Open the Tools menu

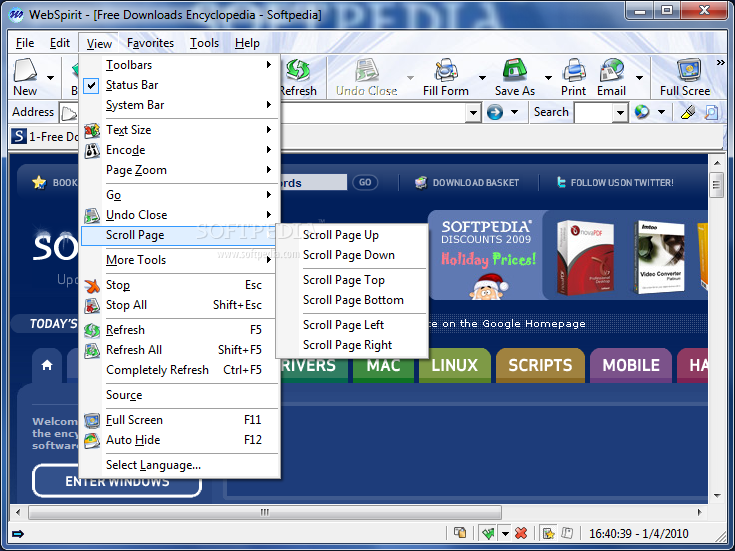204,43
